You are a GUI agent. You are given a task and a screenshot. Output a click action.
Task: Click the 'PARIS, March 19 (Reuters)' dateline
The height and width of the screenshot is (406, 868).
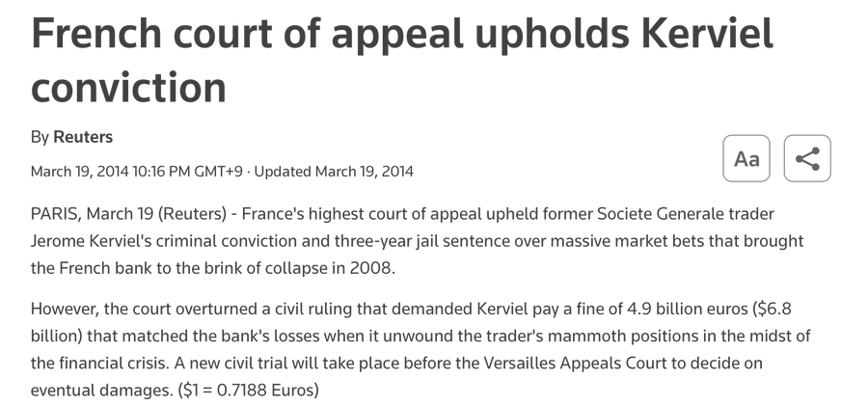[x=128, y=214]
